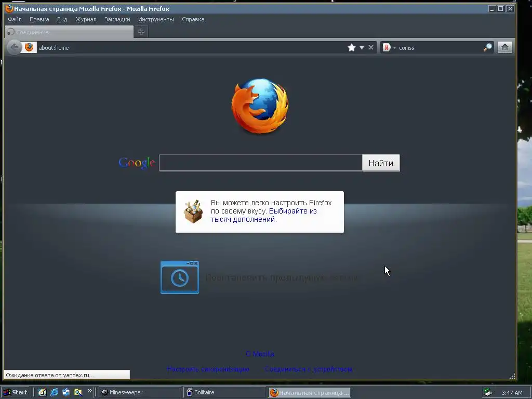Click the Восстановить предыдущую сессию text
Screen dimensions: 532x399
(282, 277)
